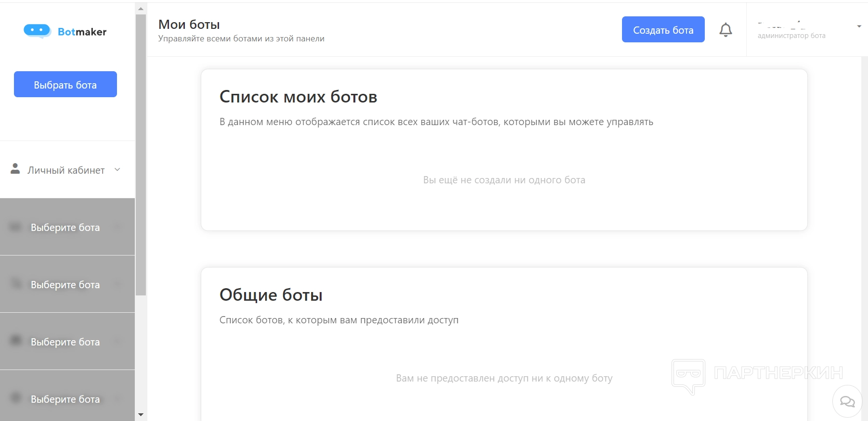Click the sidebar scrollbar thumb
Screen dimensions: 868x421
(x=141, y=154)
